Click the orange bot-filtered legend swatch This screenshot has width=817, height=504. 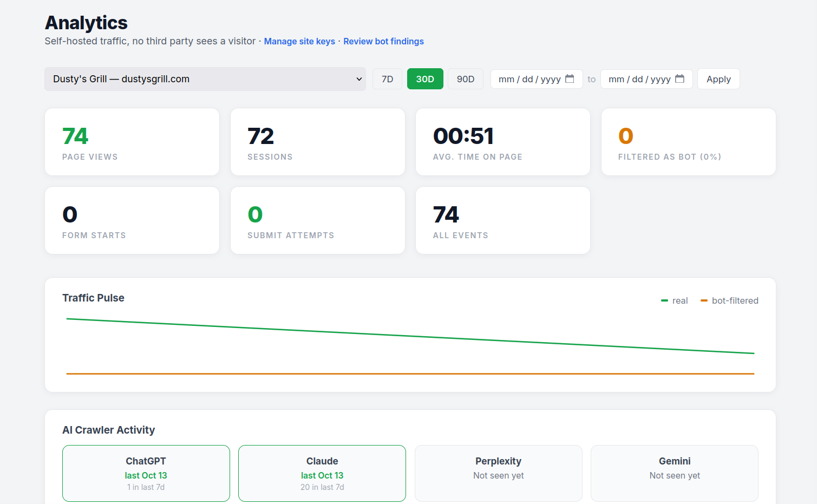pos(704,300)
